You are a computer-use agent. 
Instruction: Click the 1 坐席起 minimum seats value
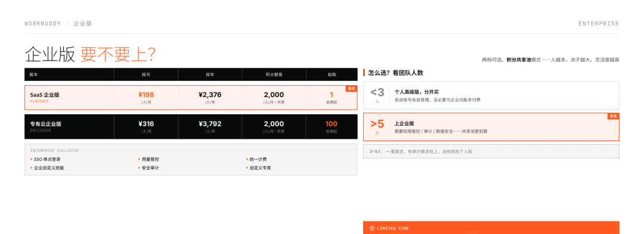[332, 97]
